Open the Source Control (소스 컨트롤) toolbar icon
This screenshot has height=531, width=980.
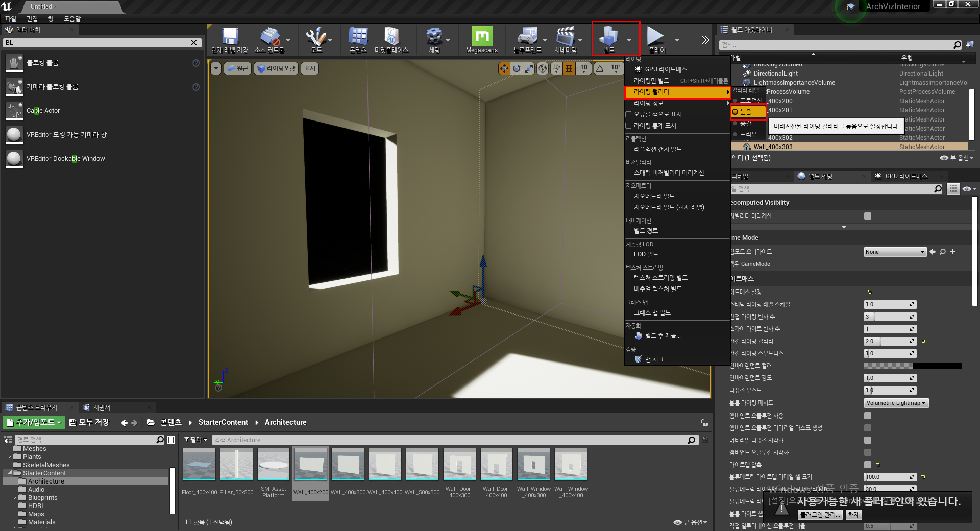[269, 36]
